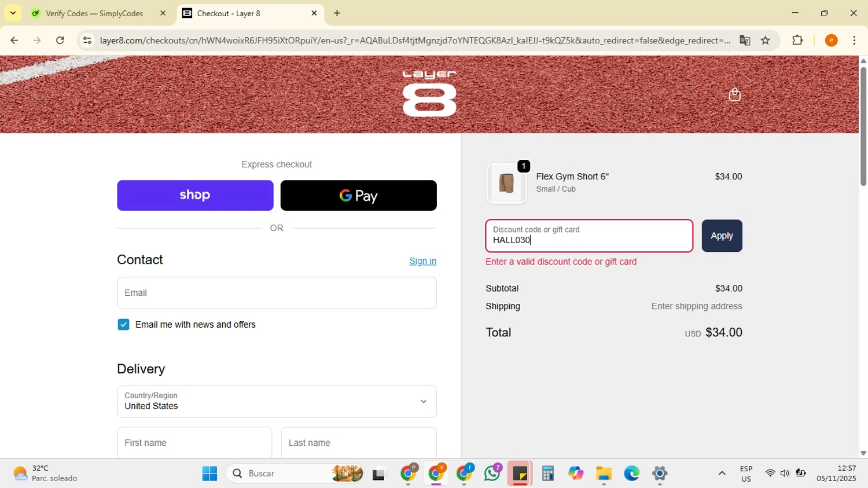
Task: Click the USD $34.00 total amount
Action: 713,332
